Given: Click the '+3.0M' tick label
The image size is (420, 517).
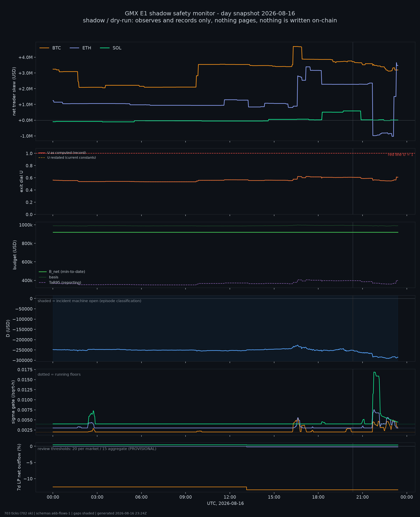Looking at the screenshot, I should [x=25, y=73].
